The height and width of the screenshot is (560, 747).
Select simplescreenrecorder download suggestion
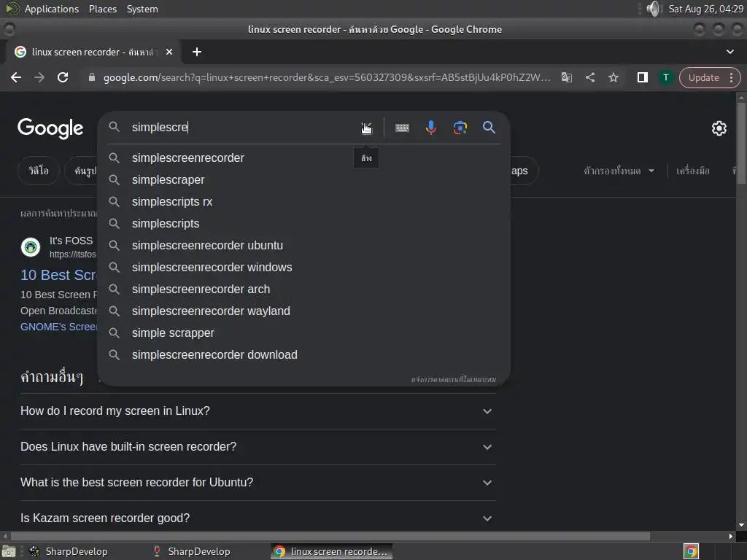click(303, 355)
